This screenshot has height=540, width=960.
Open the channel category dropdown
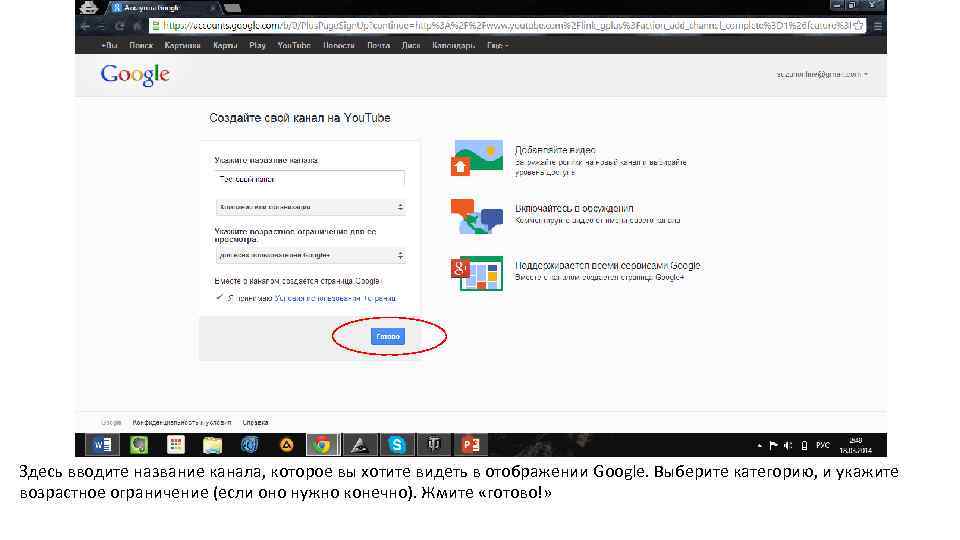[310, 207]
